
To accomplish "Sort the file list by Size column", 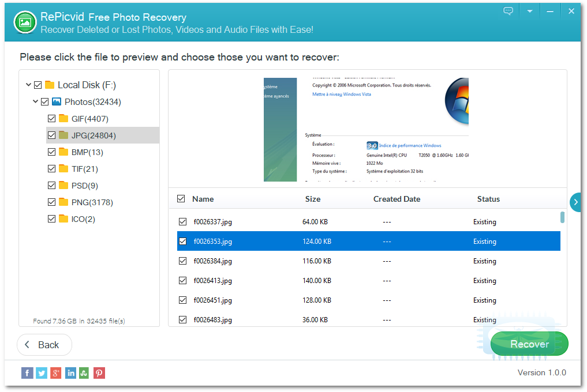I will point(313,199).
